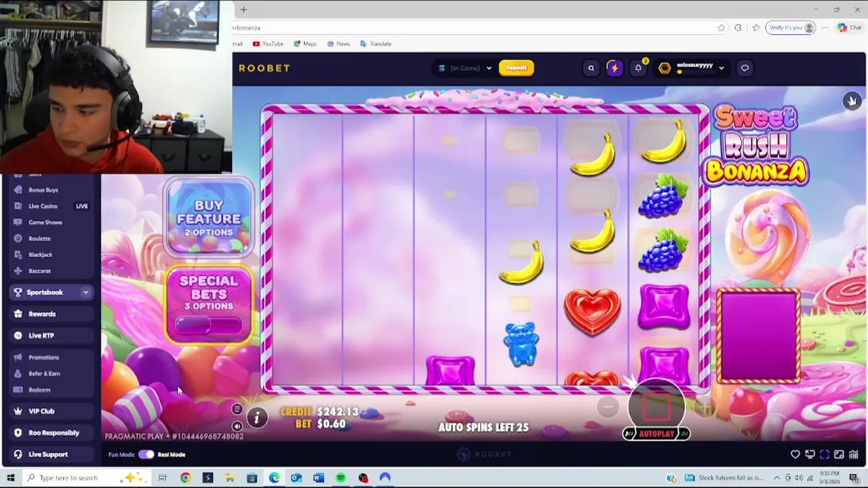
Task: Open the Live RTP sidebar item
Action: (x=51, y=335)
